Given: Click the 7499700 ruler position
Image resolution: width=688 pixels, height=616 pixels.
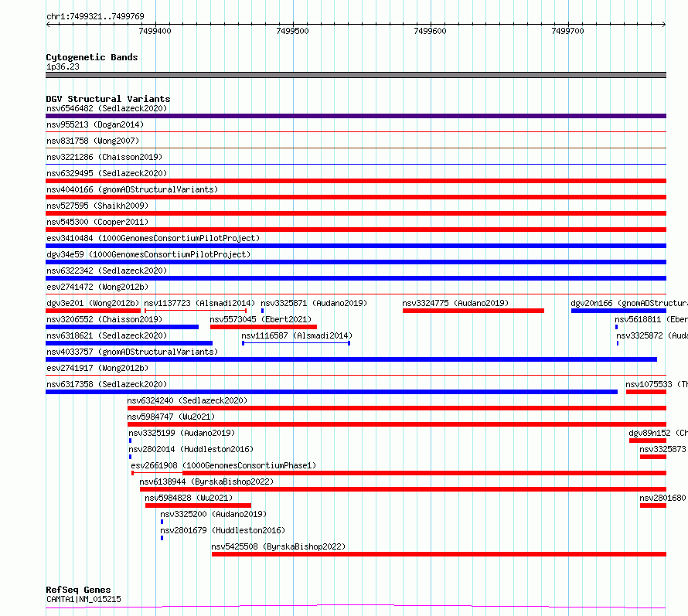Looking at the screenshot, I should [x=567, y=31].
